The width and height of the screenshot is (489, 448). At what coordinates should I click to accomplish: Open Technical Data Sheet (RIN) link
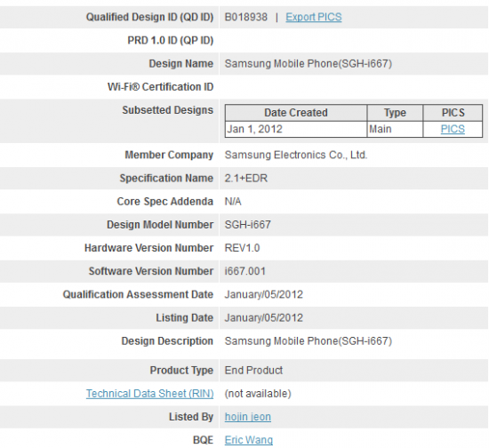(149, 394)
